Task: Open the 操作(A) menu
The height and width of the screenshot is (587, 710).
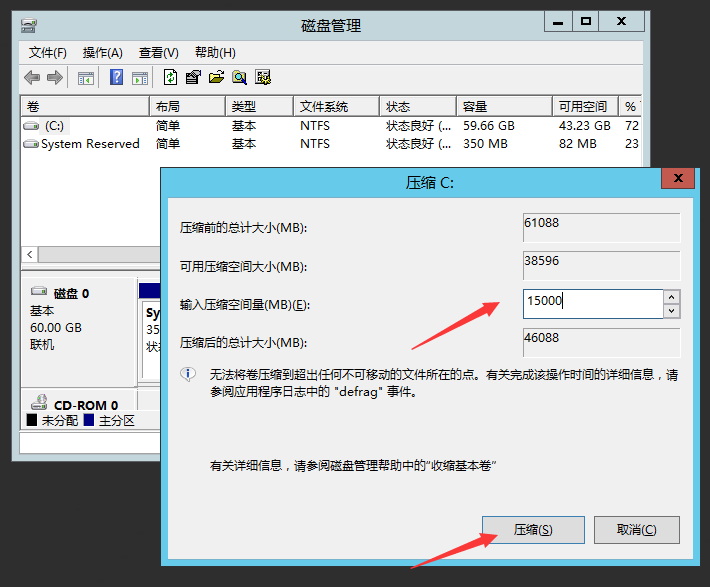Action: tap(102, 53)
